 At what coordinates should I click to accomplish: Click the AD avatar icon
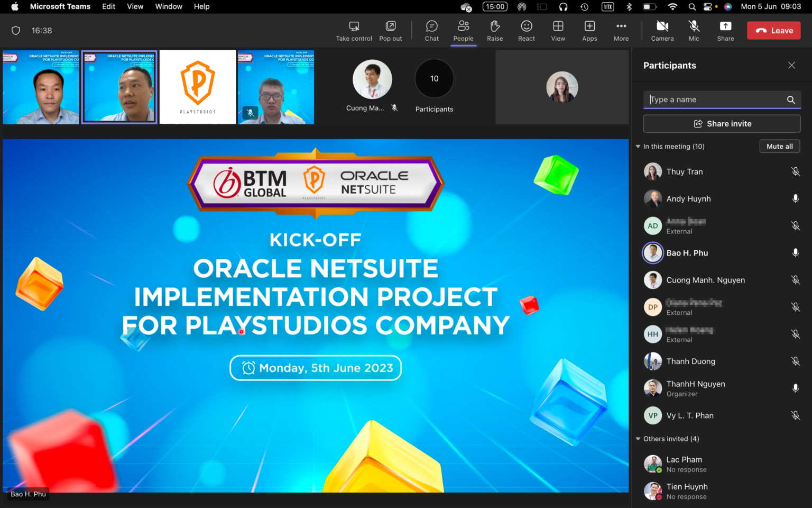[653, 226]
